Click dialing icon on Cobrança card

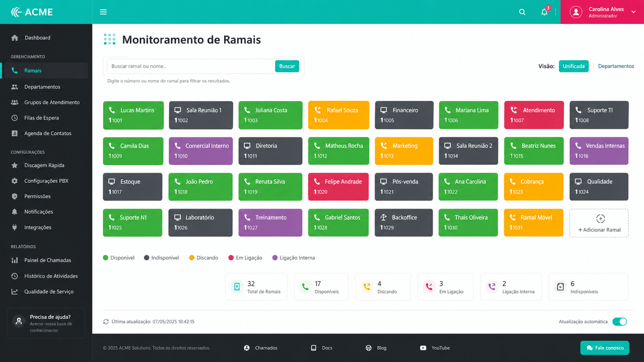tap(513, 182)
